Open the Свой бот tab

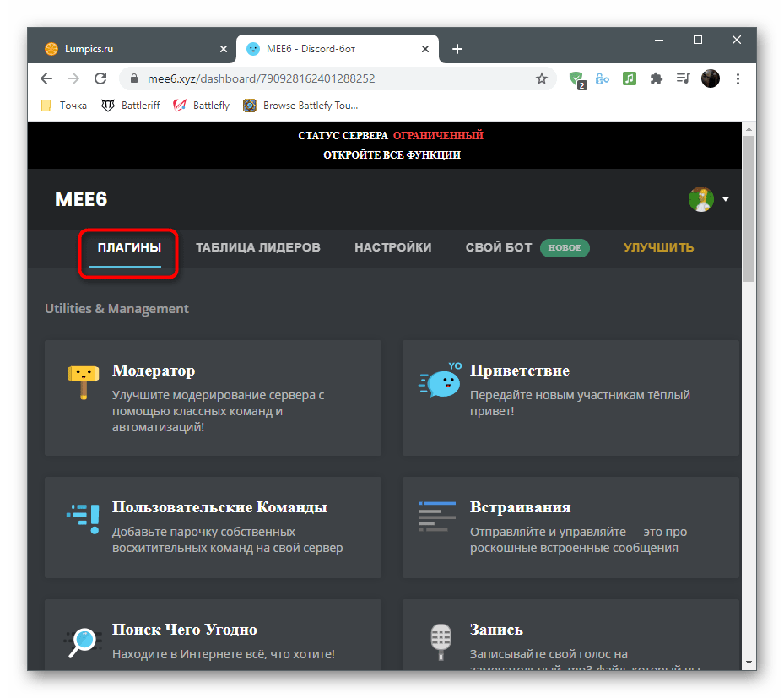499,247
